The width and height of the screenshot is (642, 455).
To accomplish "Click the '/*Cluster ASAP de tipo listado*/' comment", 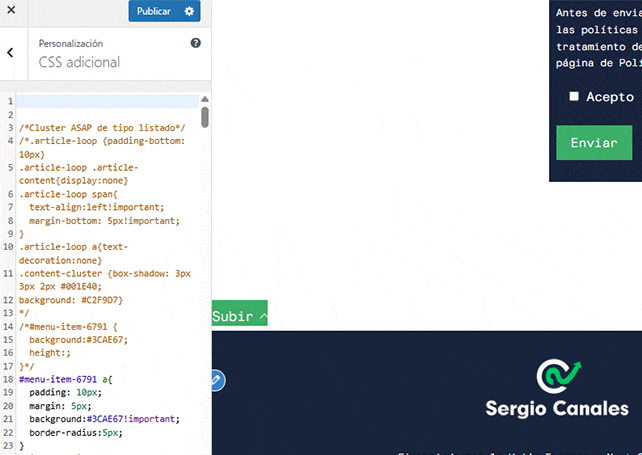I will pos(102,128).
